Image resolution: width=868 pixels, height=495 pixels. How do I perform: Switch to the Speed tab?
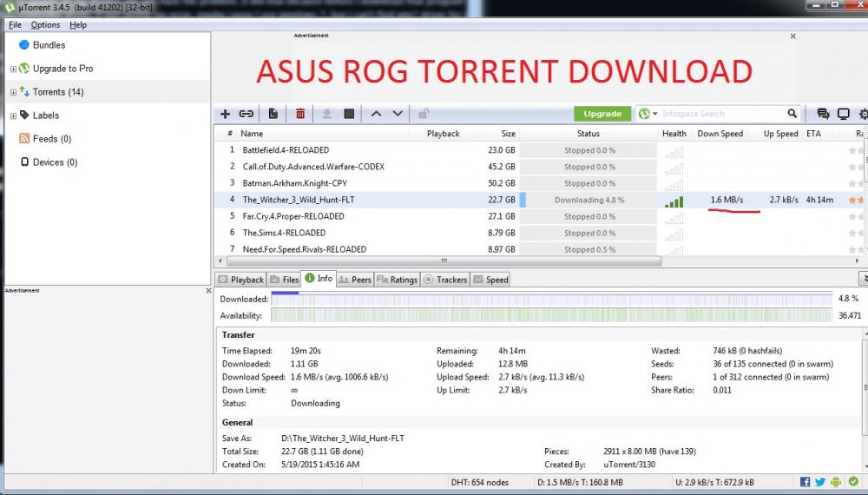pos(490,280)
